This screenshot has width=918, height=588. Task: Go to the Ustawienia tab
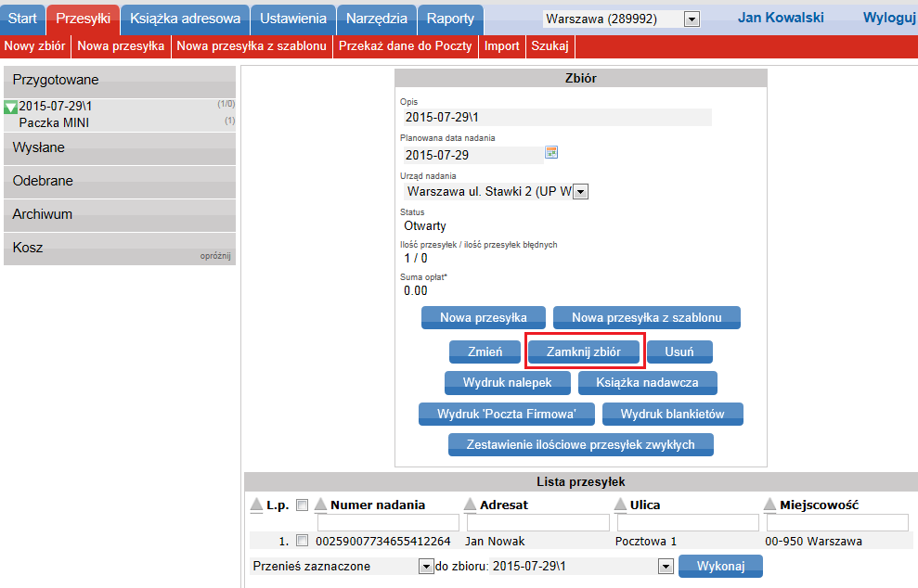pos(293,19)
